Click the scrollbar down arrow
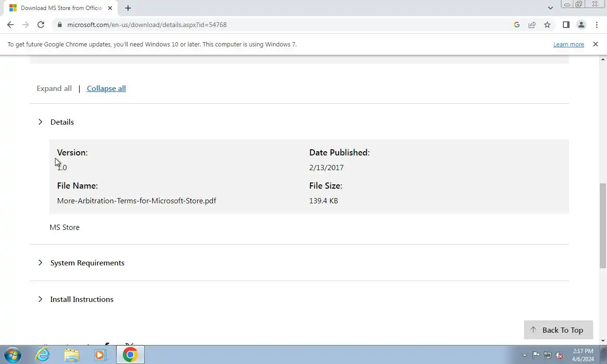 pos(603,341)
